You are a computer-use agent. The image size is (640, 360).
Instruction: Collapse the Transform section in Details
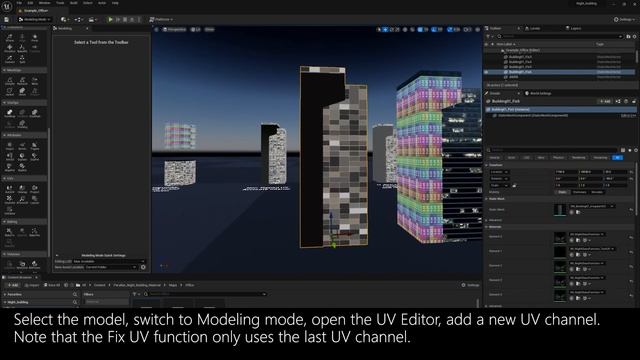pos(487,165)
